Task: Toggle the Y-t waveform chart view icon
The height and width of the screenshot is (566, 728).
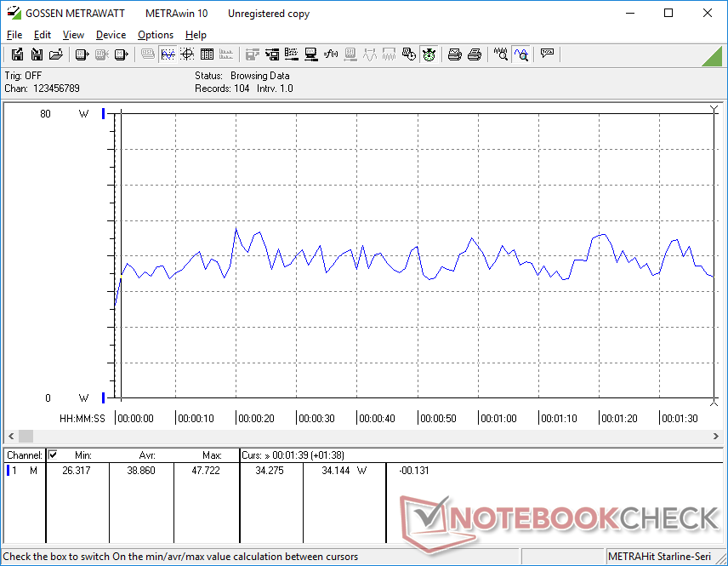Action: tap(168, 54)
